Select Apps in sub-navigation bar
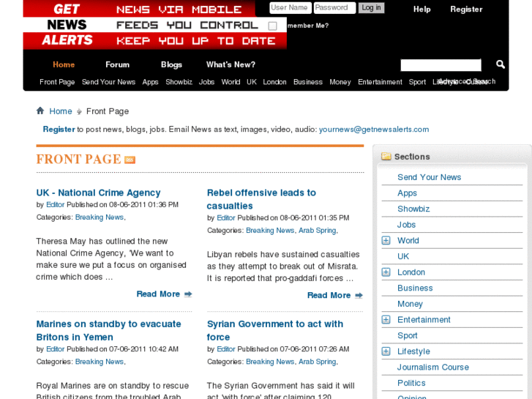Viewport: 532px width, 399px height. tap(150, 82)
